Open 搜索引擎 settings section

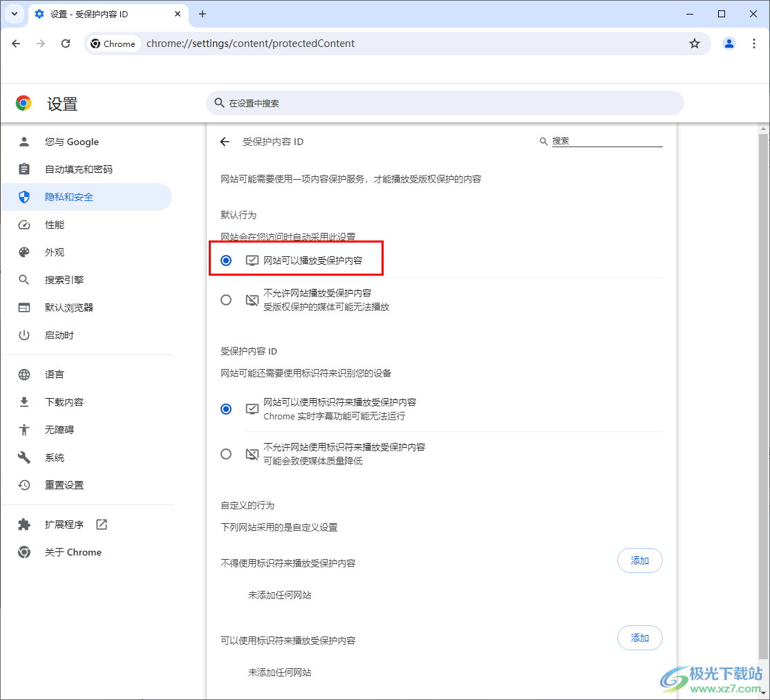click(86, 280)
